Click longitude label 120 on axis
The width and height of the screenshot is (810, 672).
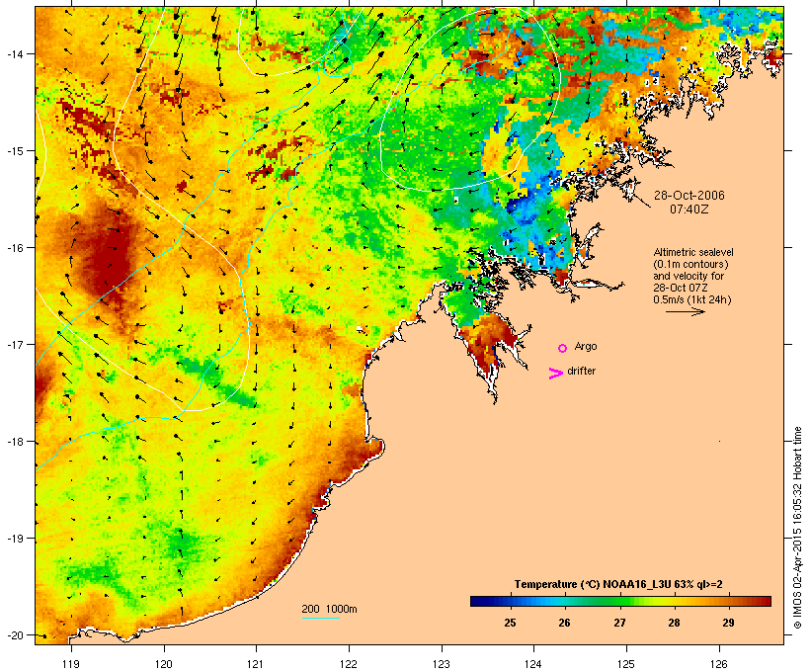click(x=164, y=664)
